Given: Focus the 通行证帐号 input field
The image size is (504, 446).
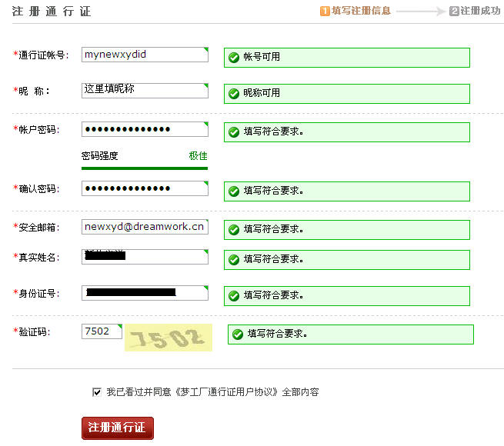Looking at the screenshot, I should (144, 55).
